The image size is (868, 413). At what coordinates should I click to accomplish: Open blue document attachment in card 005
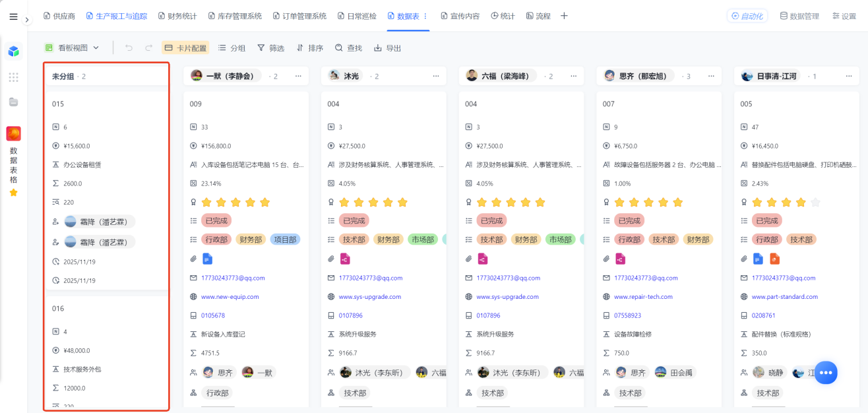coord(758,259)
